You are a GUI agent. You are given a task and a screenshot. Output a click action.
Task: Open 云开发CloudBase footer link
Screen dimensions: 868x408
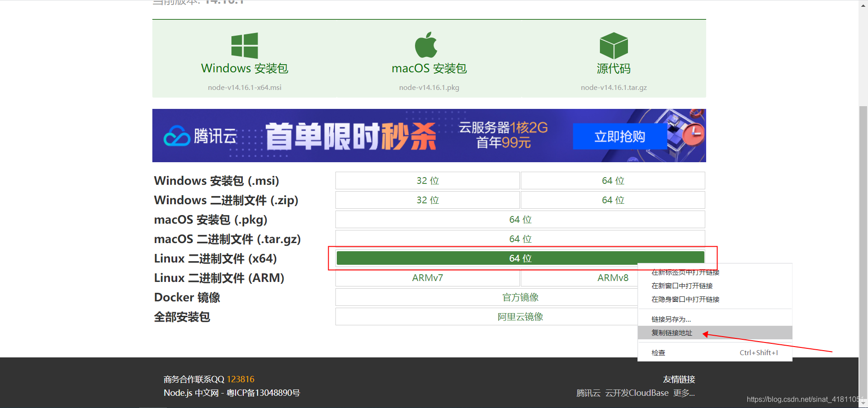637,393
